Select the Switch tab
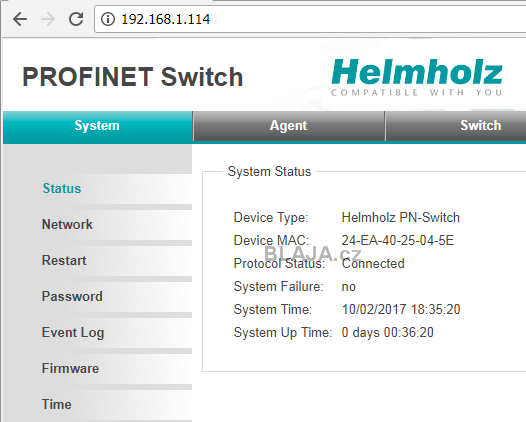This screenshot has height=422, width=526. coord(480,126)
